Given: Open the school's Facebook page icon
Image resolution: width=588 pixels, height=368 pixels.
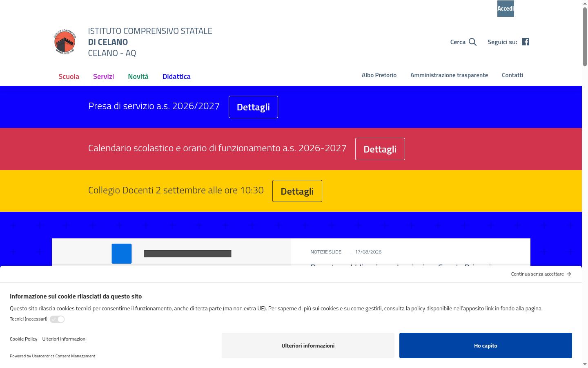Looking at the screenshot, I should [526, 42].
